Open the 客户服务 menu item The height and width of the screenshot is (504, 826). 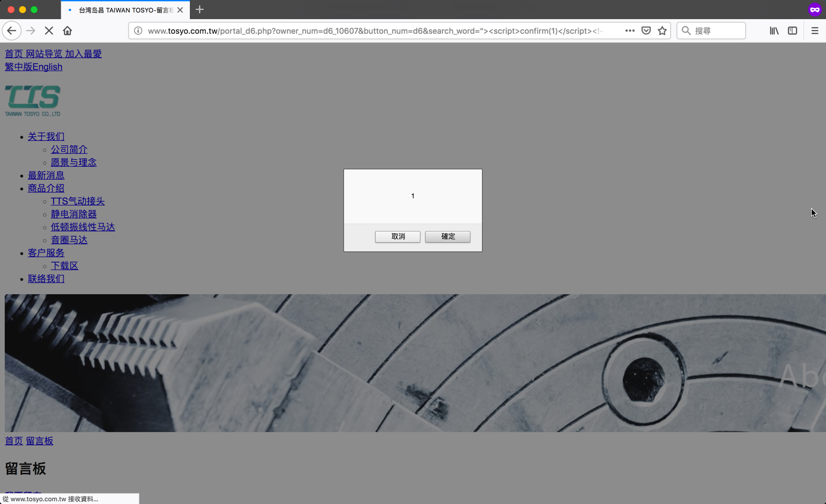pyautogui.click(x=46, y=253)
